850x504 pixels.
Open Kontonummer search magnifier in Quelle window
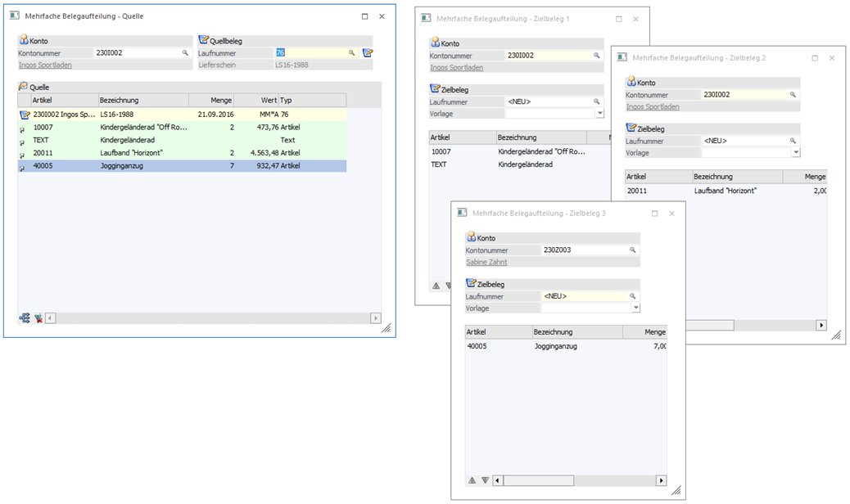pos(185,53)
